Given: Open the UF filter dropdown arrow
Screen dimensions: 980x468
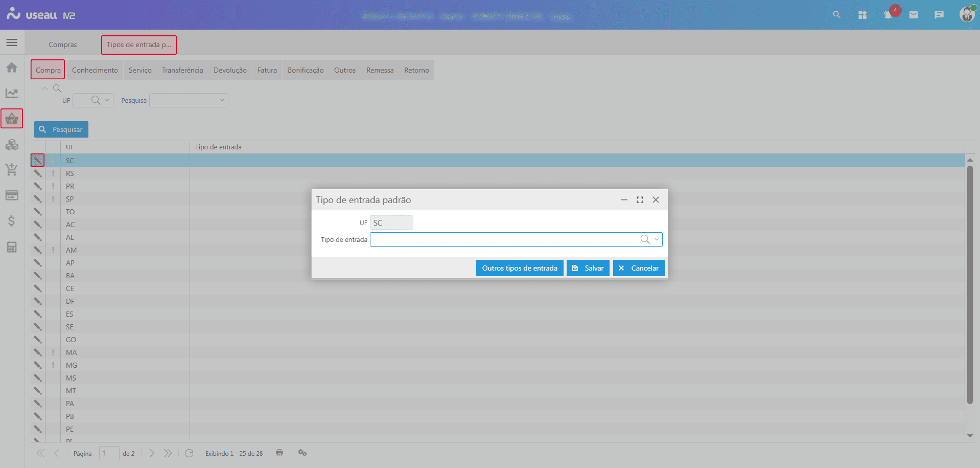Looking at the screenshot, I should point(107,100).
